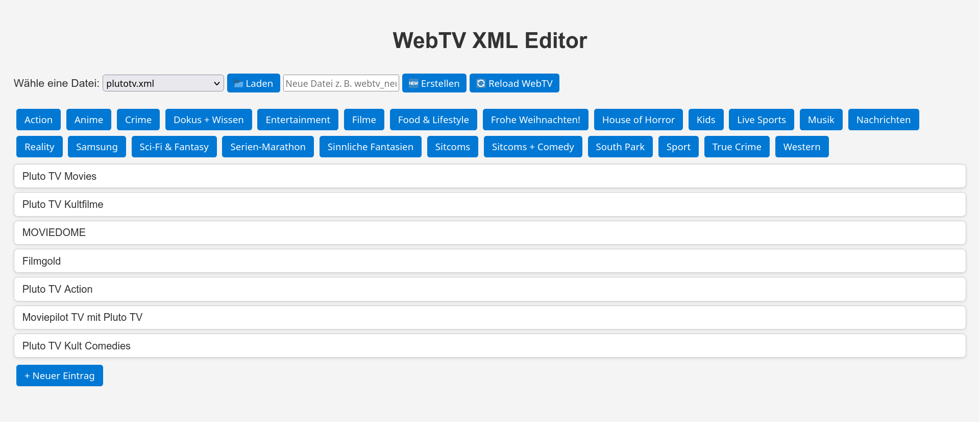980x422 pixels.
Task: Click the + Neuer Eintrag button
Action: pyautogui.click(x=60, y=376)
